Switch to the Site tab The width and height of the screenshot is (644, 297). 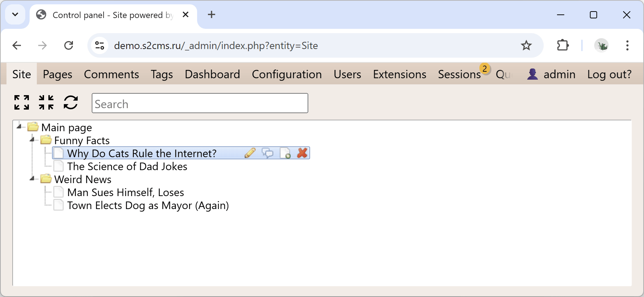click(22, 74)
